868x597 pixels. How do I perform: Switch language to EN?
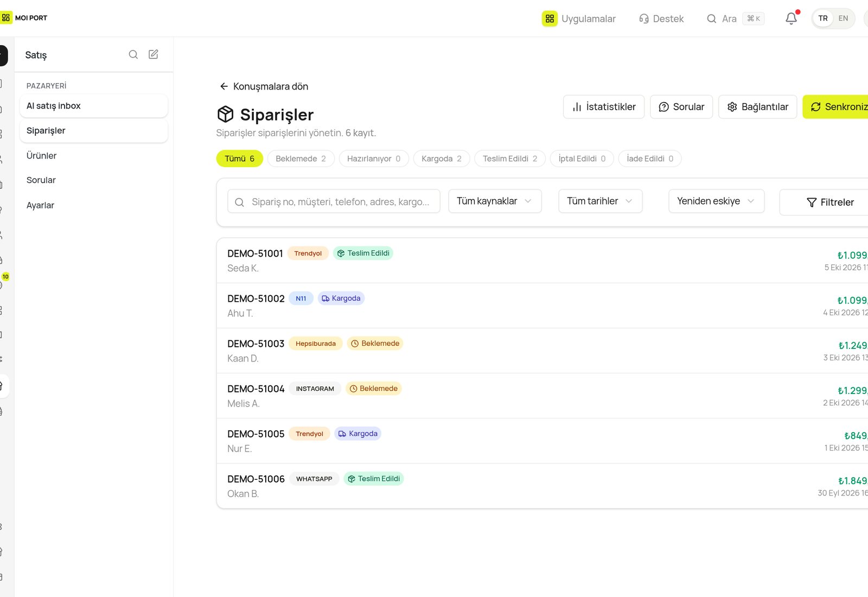[x=843, y=18]
